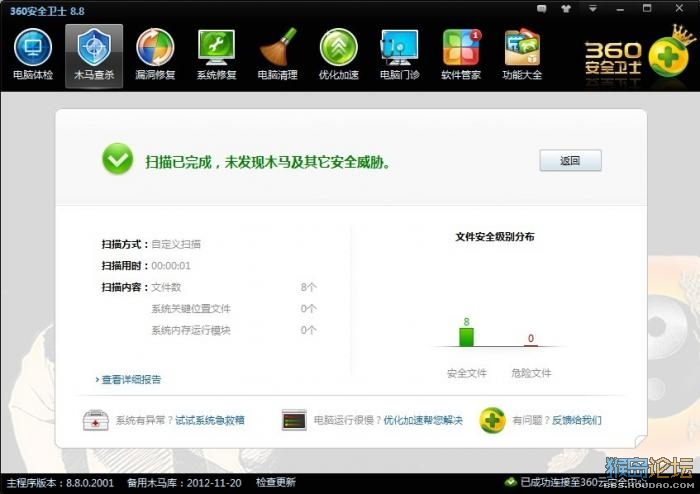Open the 优化加速 speed-up icon
Screen dimensions: 700x494
click(x=338, y=54)
